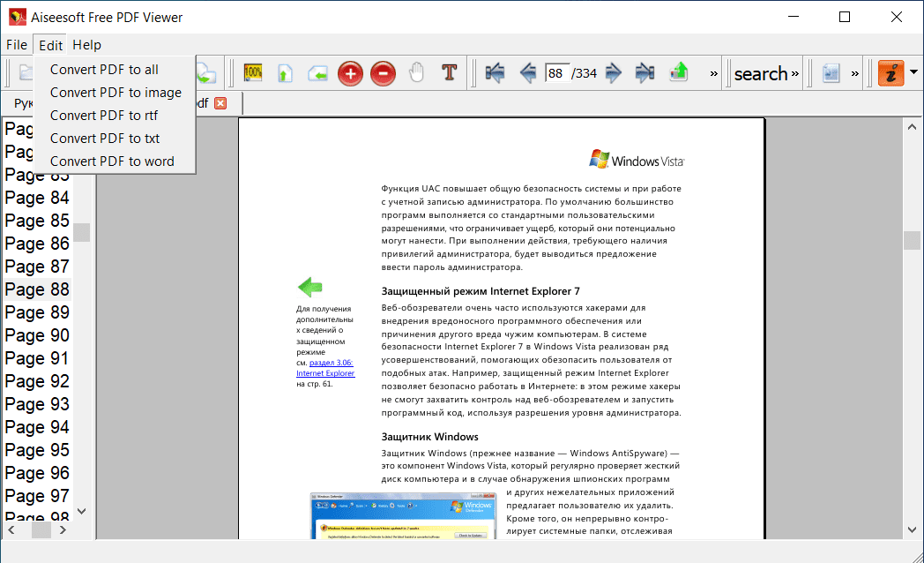Viewport: 924px width, 563px height.
Task: Click page list scroll down arrow
Action: (x=82, y=511)
